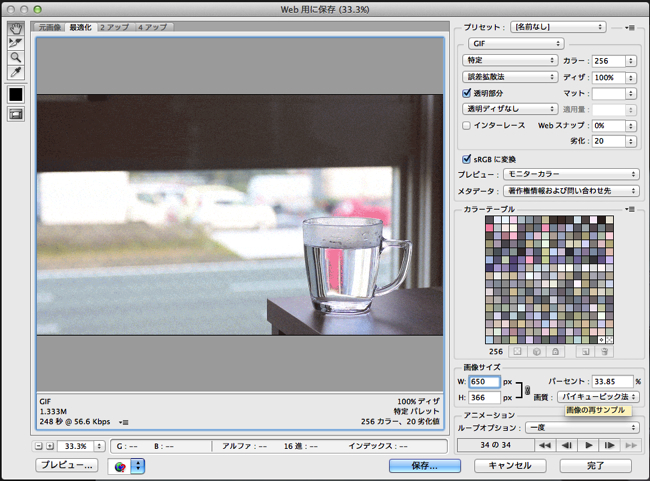Viewport: 650px width, 481px height.
Task: Click the キャンセル button
Action: [509, 466]
